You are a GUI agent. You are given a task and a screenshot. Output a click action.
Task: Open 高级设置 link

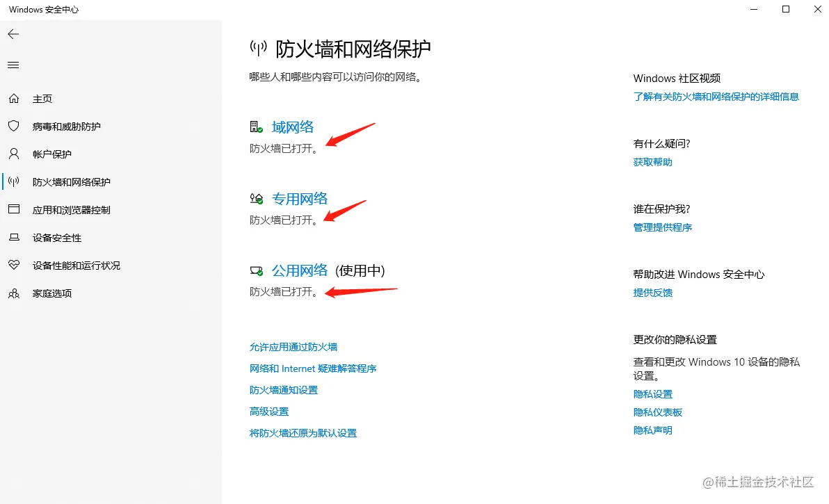pos(269,412)
